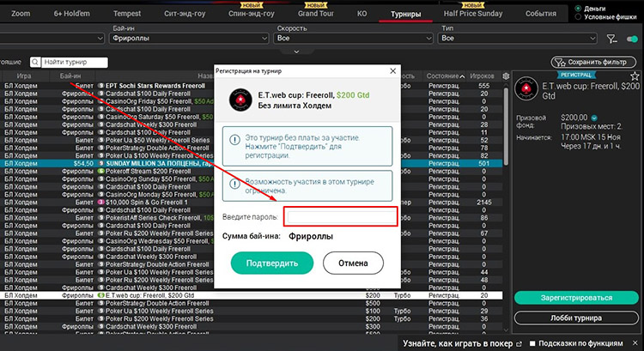The width and height of the screenshot is (644, 351).
Task: Switch to the KO tab
Action: click(361, 14)
